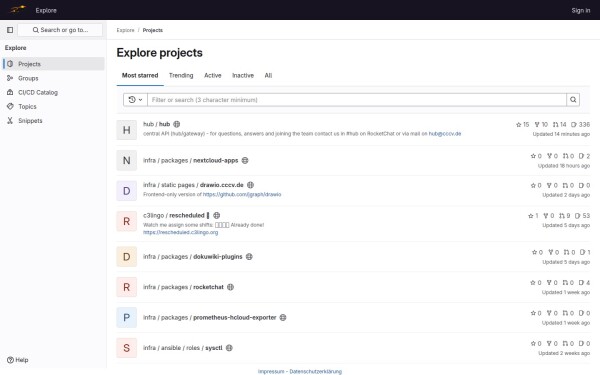Image resolution: width=600 pixels, height=375 pixels.
Task: Open drawio.cccv.de project
Action: pos(193,185)
